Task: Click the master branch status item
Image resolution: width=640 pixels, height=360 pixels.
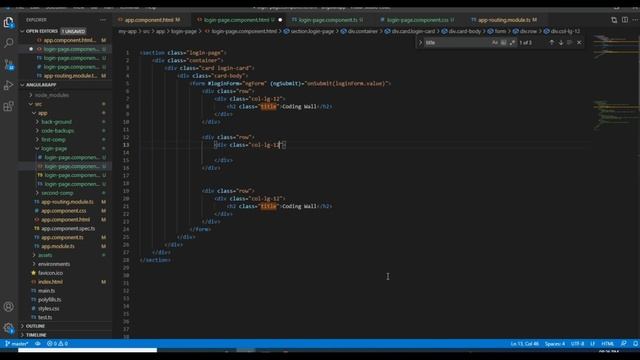Action: 16,344
